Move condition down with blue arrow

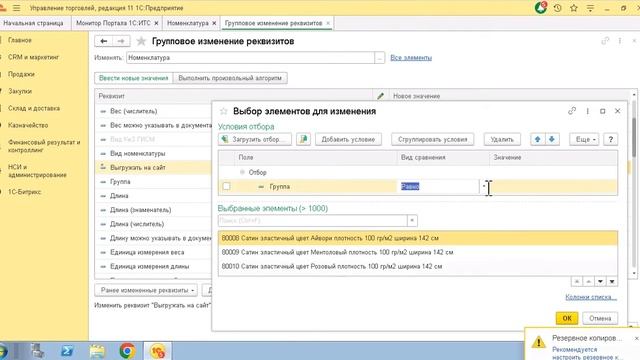click(552, 139)
